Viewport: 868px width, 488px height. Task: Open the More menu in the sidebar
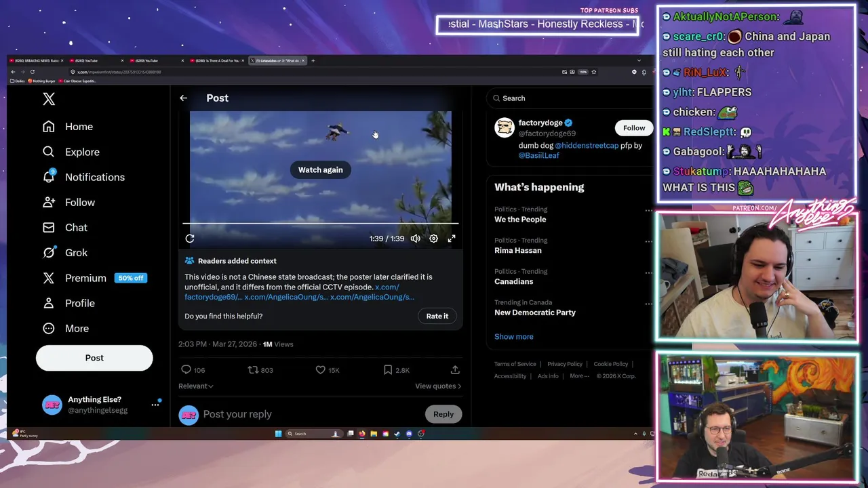(x=66, y=328)
